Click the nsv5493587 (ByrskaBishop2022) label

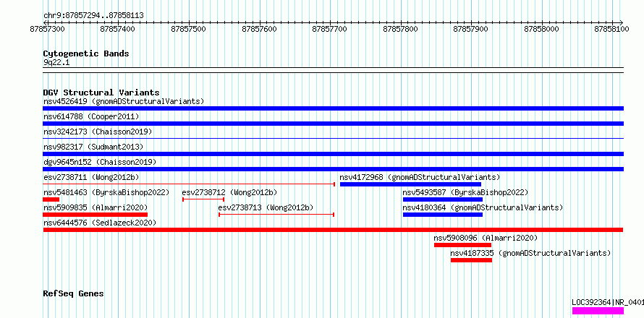(x=465, y=192)
